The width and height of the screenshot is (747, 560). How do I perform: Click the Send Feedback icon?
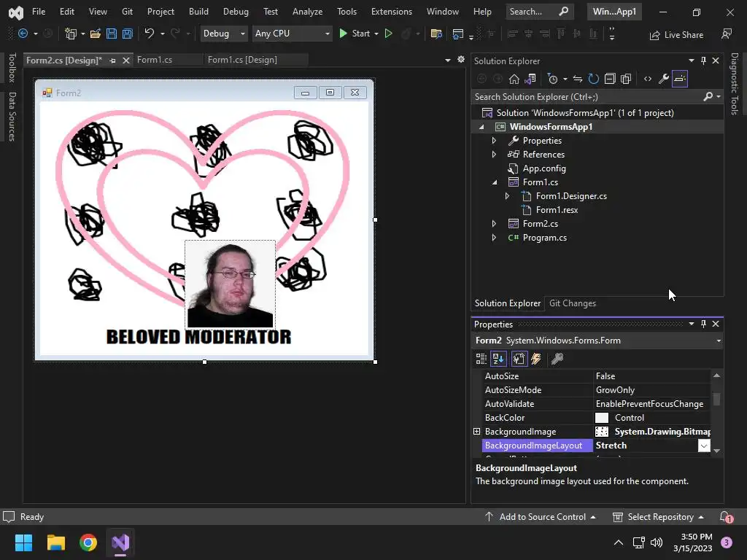click(x=727, y=34)
